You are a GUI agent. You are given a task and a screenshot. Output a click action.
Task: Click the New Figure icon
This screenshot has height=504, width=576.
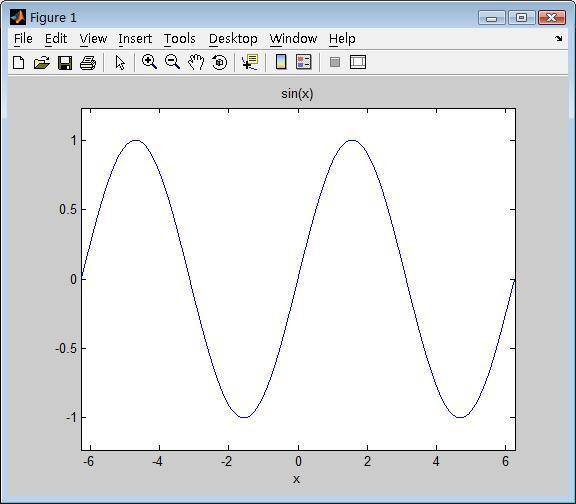pos(19,62)
